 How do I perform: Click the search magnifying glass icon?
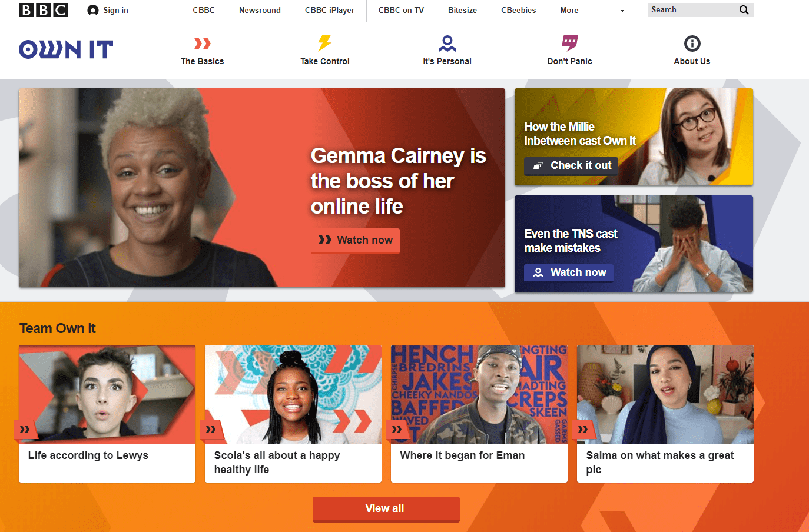[x=744, y=10]
